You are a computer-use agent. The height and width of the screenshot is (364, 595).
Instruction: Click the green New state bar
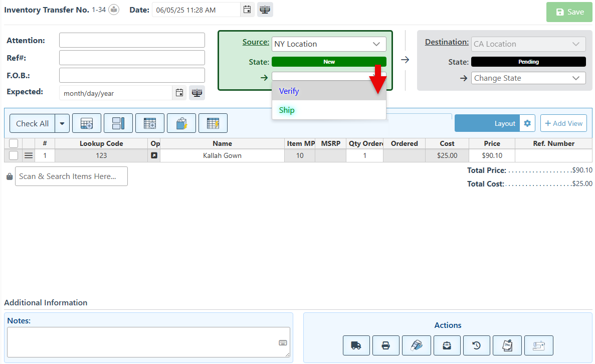(x=329, y=62)
